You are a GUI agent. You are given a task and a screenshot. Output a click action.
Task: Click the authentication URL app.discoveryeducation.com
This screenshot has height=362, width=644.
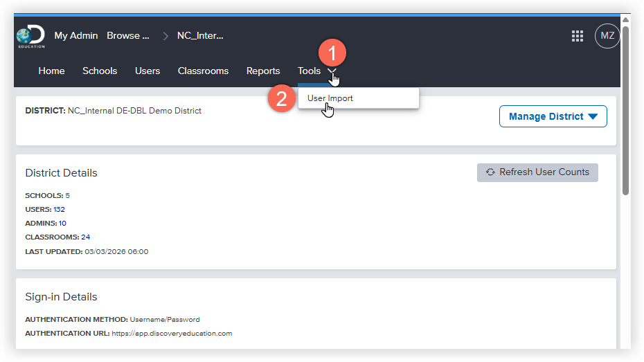point(172,333)
